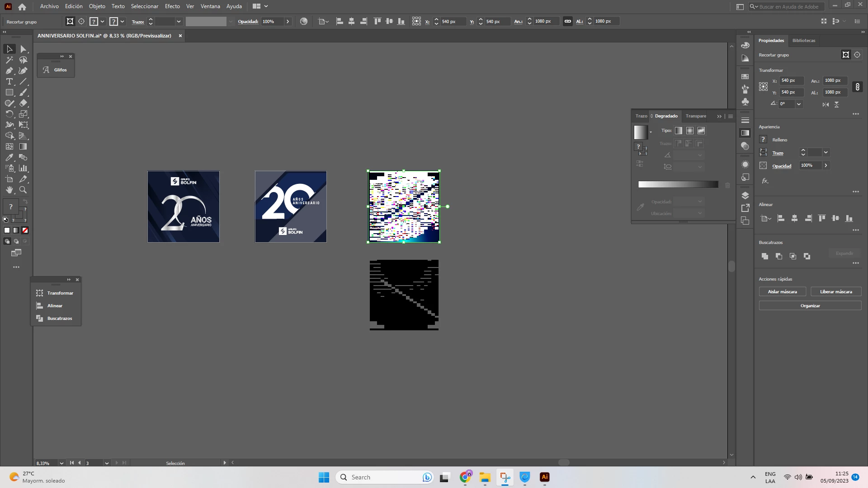Select the Rotate tool
Screen dimensions: 868x488
point(9,114)
